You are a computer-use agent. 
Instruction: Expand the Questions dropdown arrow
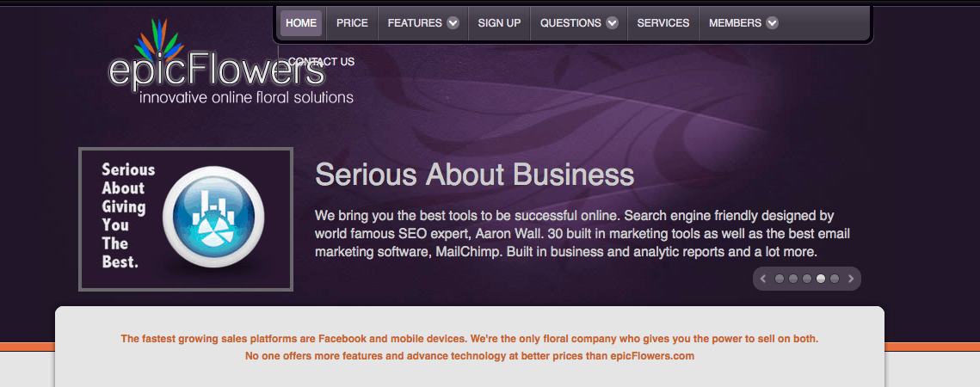[x=612, y=23]
